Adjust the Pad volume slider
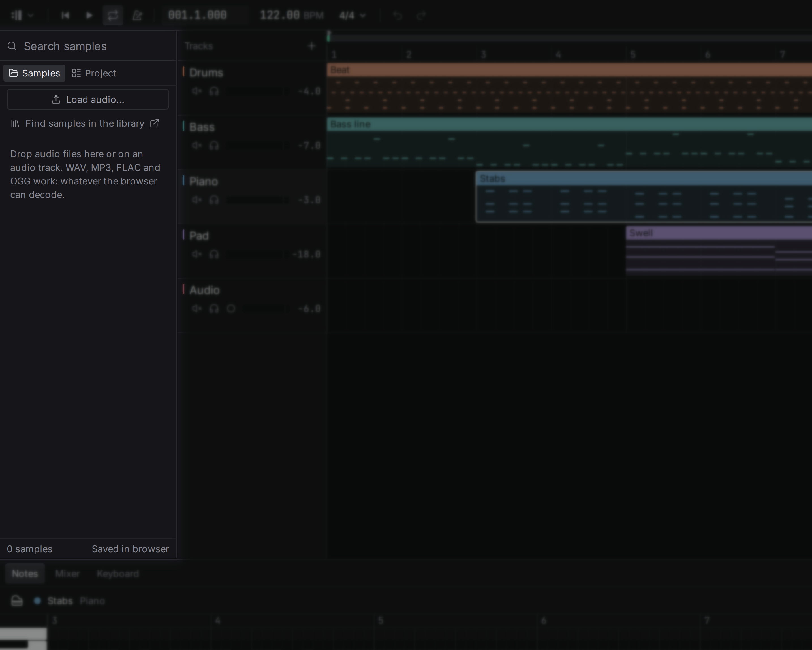The height and width of the screenshot is (650, 812). tap(258, 254)
